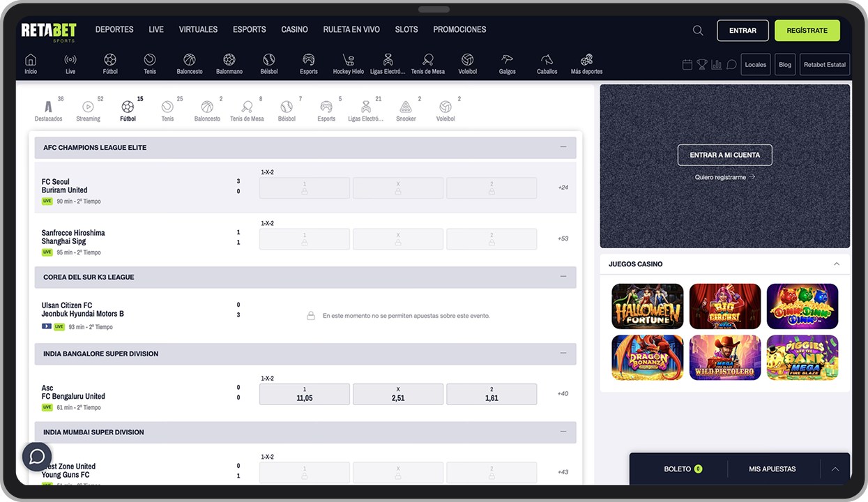868x502 pixels.
Task: Open the trophy icon
Action: pyautogui.click(x=702, y=64)
